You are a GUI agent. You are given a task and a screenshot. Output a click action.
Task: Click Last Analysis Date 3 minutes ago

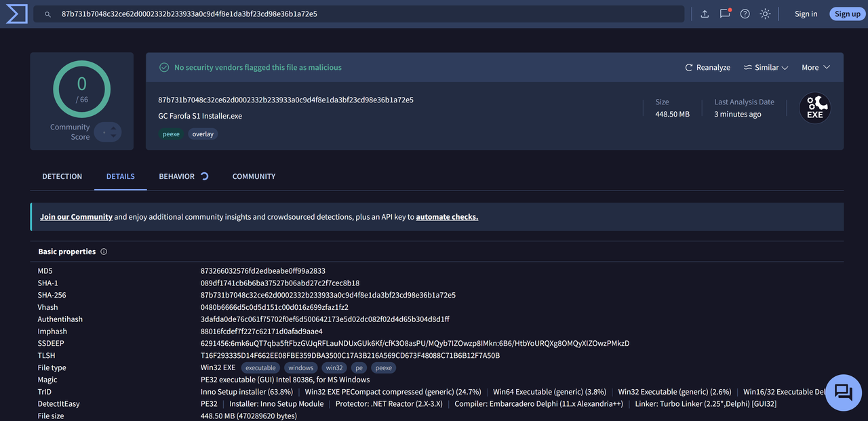[738, 115]
